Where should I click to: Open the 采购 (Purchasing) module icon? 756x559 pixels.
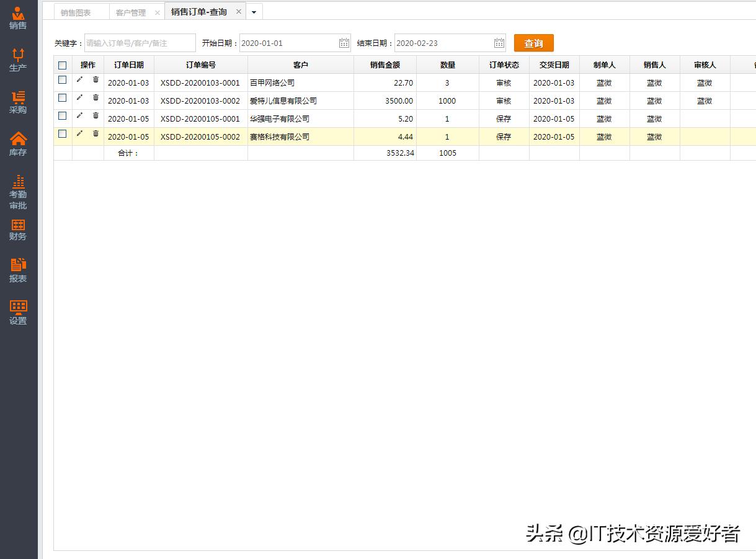click(18, 99)
